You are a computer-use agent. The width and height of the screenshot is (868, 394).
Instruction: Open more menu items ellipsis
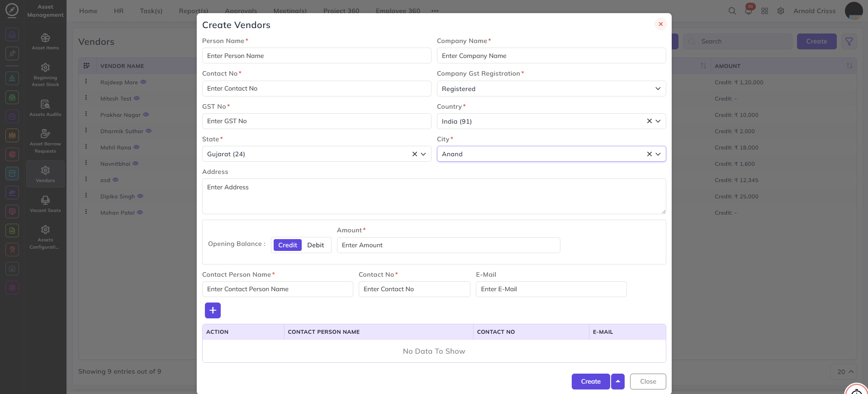coord(435,11)
